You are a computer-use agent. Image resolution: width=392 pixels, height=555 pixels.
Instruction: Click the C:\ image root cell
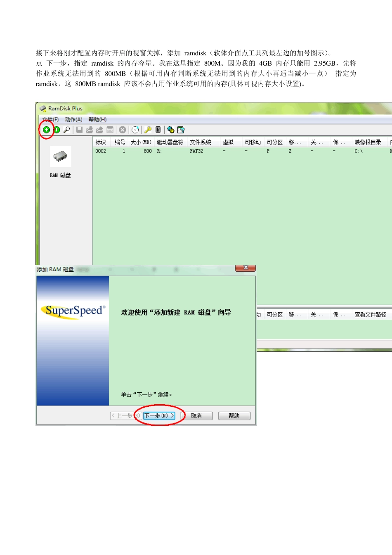(x=359, y=151)
